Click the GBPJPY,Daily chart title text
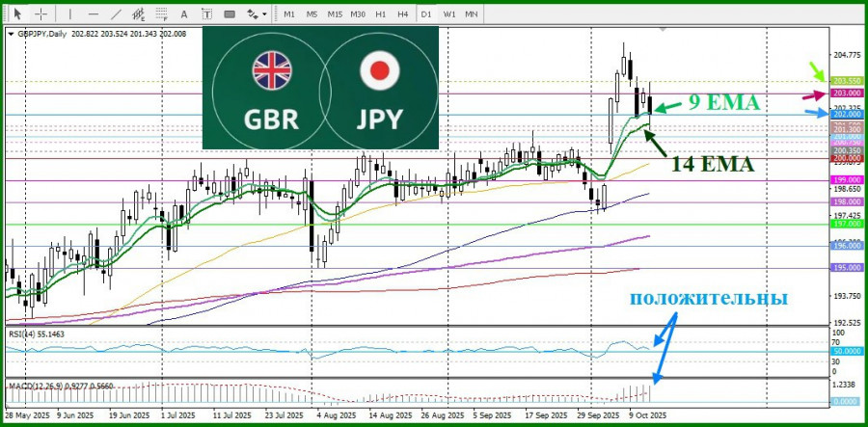Image resolution: width=868 pixels, height=427 pixels. tap(41, 34)
